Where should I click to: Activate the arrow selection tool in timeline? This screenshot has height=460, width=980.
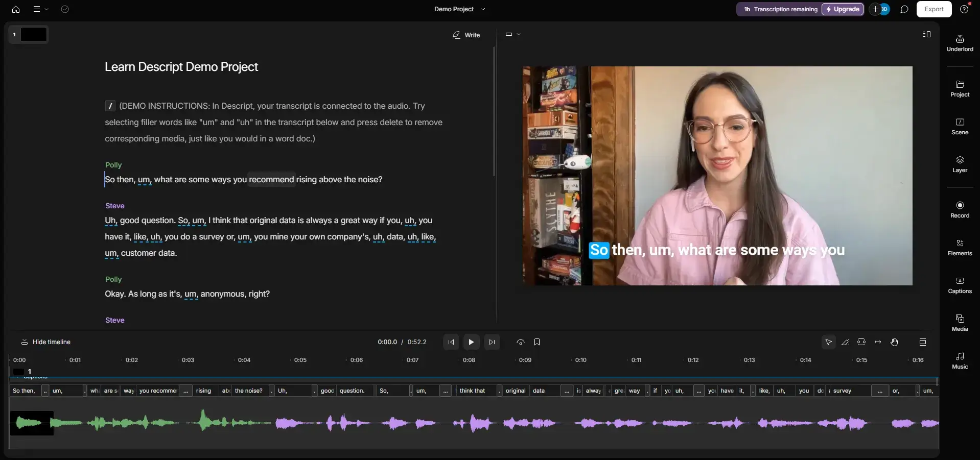coord(828,342)
